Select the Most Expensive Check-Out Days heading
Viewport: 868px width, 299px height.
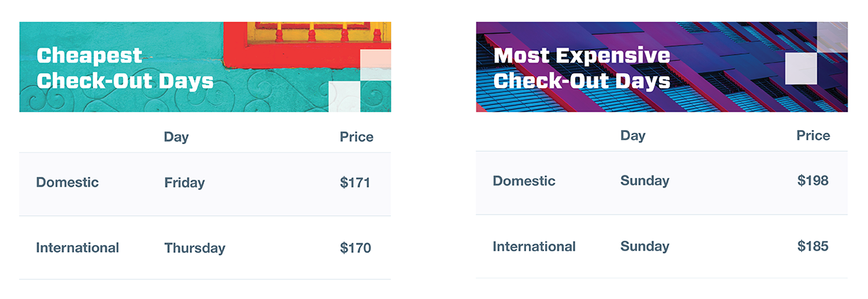[x=582, y=68]
